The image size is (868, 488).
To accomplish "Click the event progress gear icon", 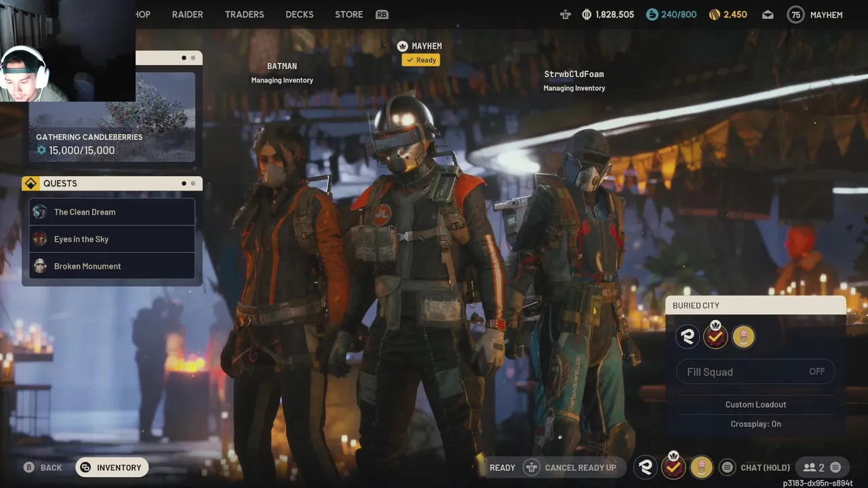I will (41, 150).
